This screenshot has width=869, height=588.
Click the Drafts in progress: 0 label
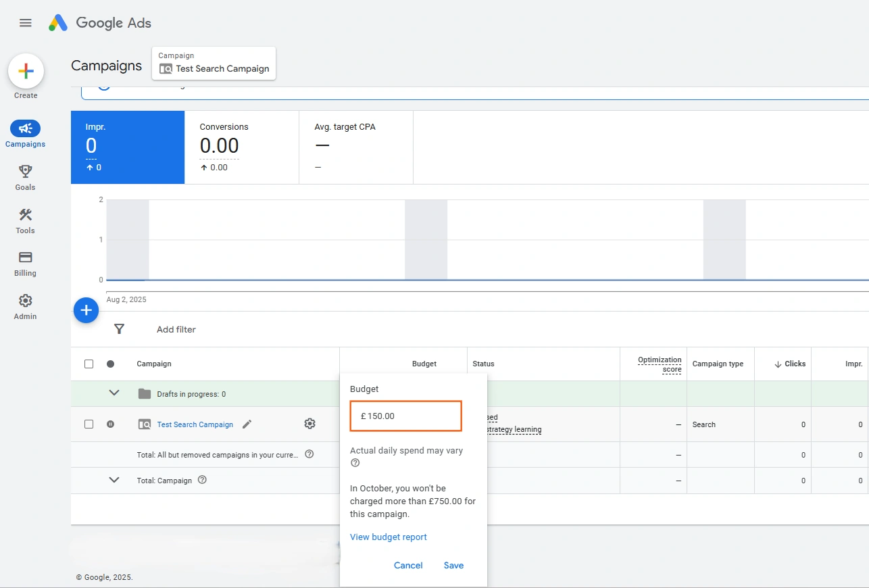point(191,394)
